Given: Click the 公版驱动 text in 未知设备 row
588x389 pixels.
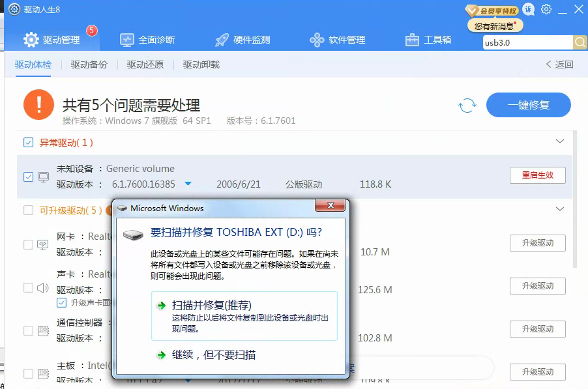Looking at the screenshot, I should pyautogui.click(x=304, y=184).
